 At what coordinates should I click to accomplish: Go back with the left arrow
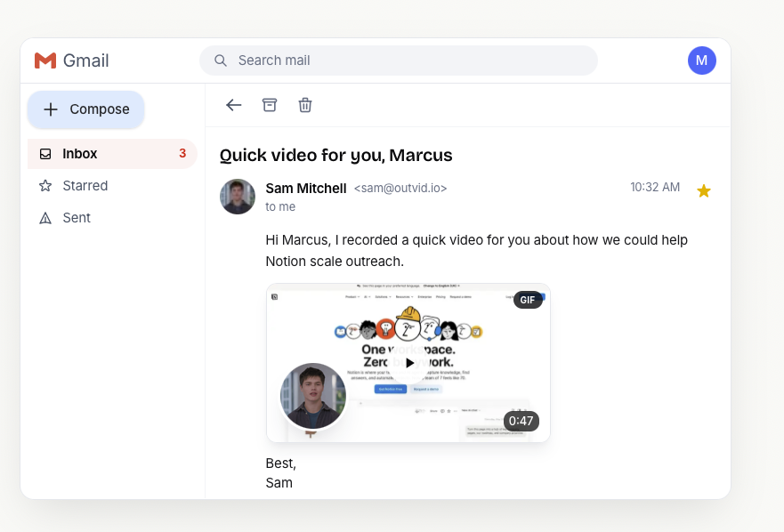(x=233, y=105)
